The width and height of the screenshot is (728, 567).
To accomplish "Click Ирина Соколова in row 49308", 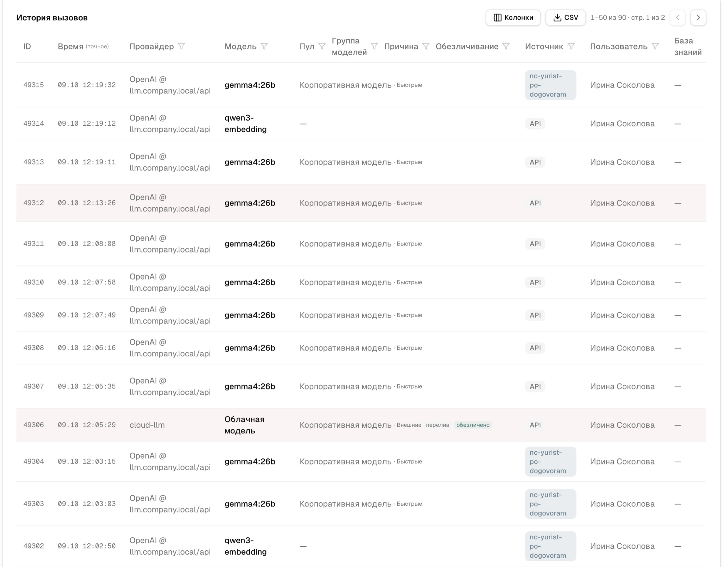I will (x=622, y=348).
